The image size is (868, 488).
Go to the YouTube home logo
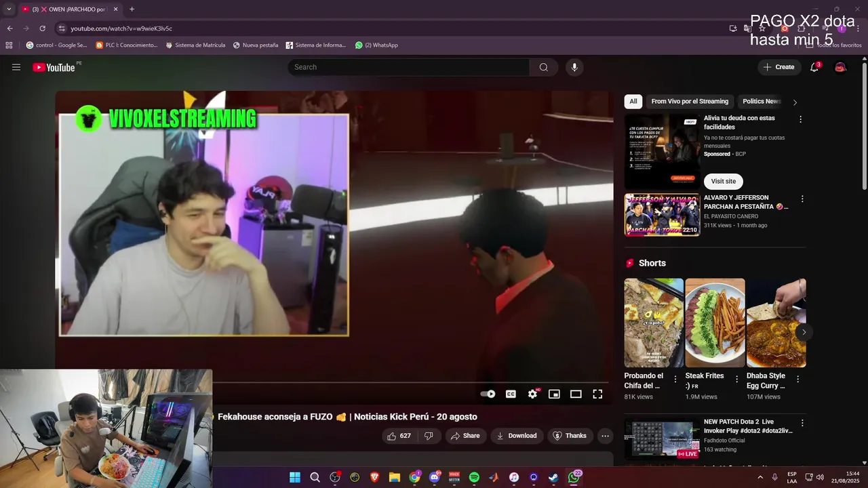(x=54, y=67)
